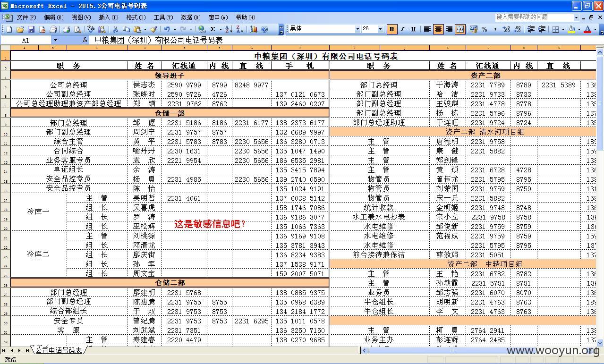The height and width of the screenshot is (364, 604).
Task: Open the Borders style dropdown arrow
Action: pos(563,29)
